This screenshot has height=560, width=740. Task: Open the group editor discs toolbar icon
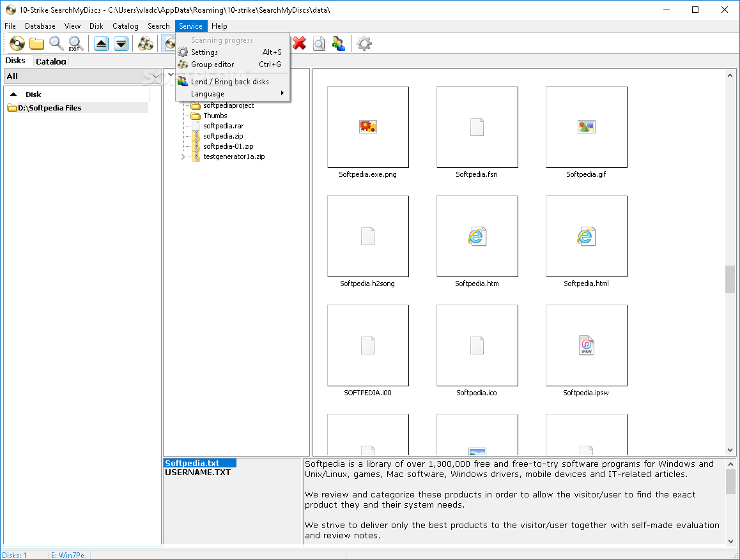click(x=146, y=44)
